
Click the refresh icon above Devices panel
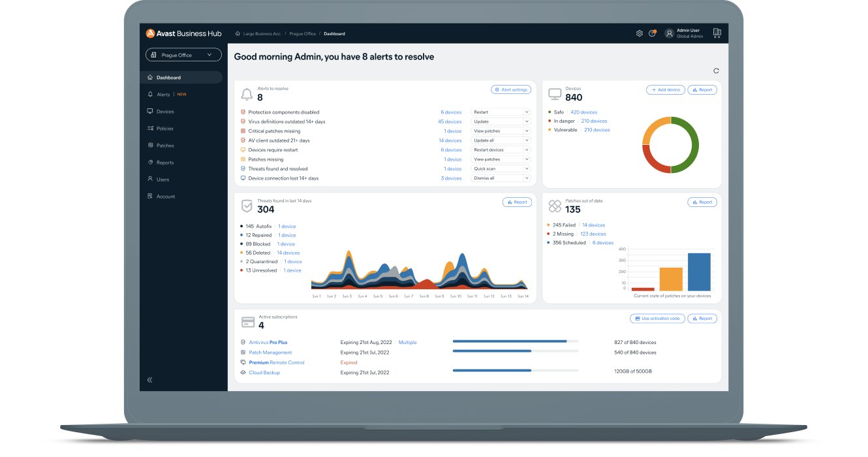[716, 71]
